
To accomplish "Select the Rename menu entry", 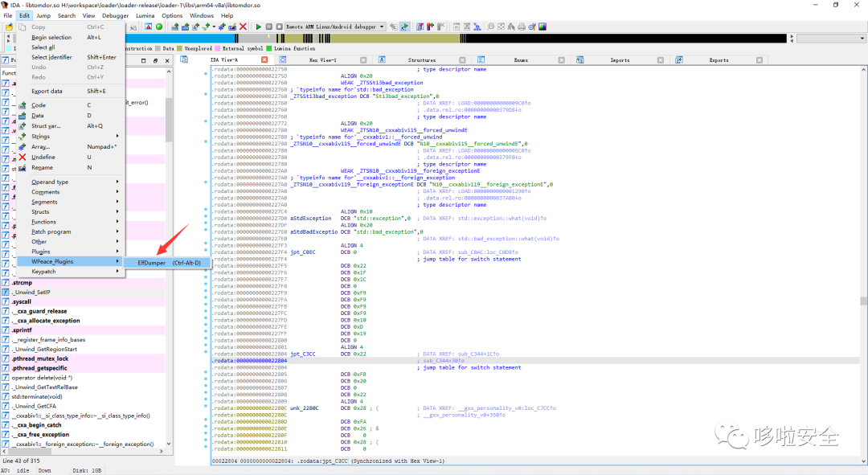I will coord(72,167).
